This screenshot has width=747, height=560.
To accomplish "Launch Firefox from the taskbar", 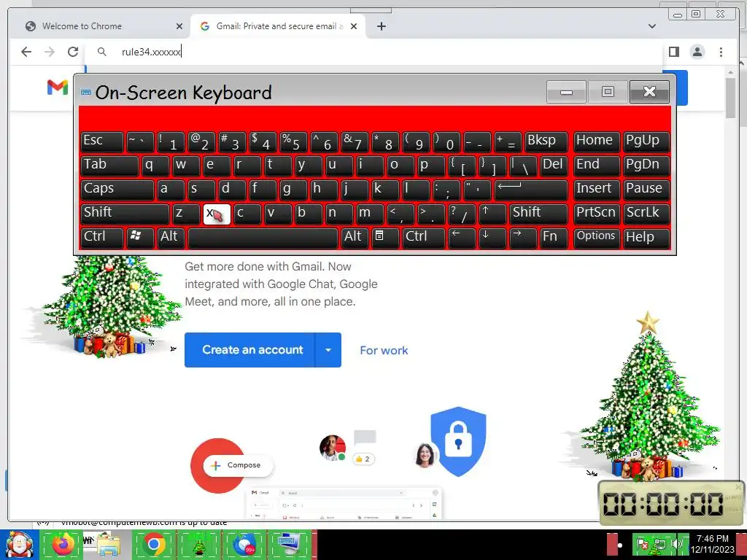I will point(63,545).
